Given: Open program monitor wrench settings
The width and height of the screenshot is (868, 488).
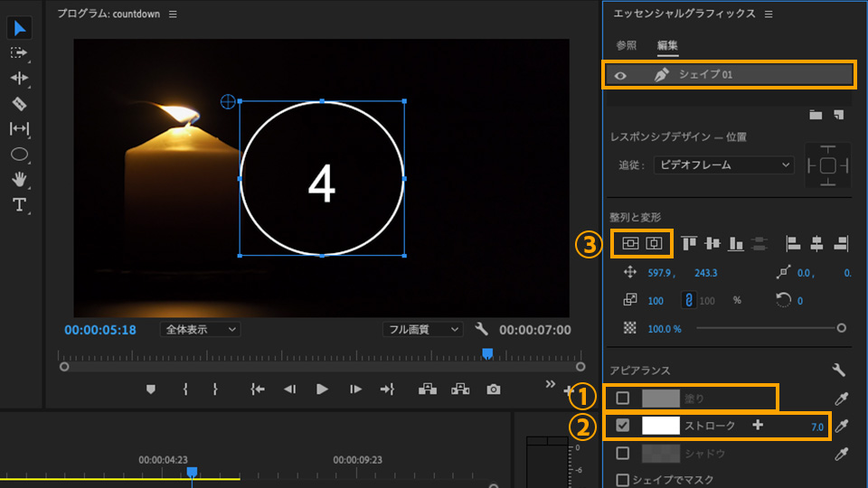Looking at the screenshot, I should 481,330.
